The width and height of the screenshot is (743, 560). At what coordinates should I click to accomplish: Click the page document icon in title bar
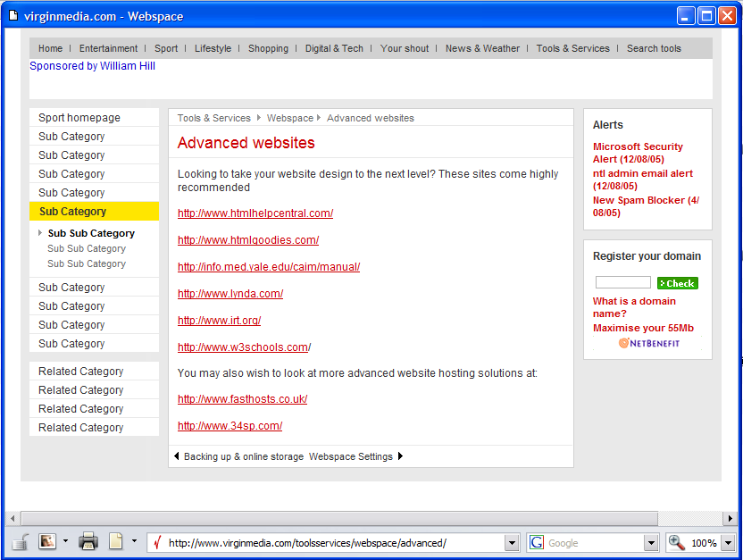pyautogui.click(x=13, y=16)
